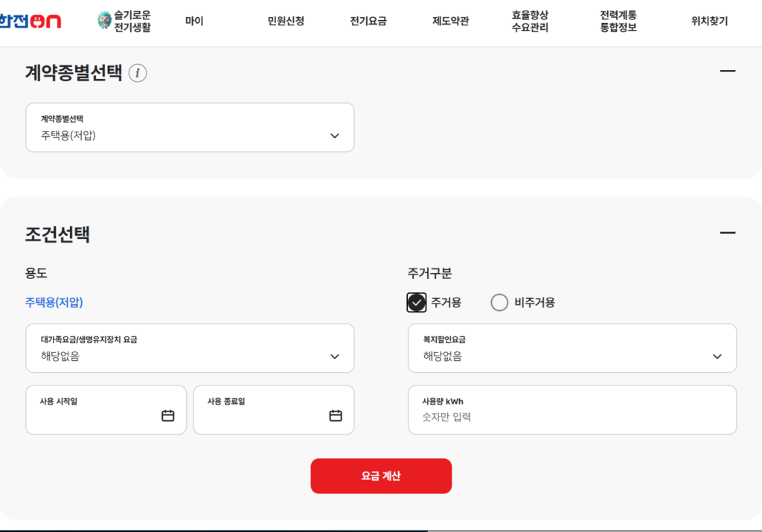Image resolution: width=762 pixels, height=532 pixels.
Task: Collapse the 계약종별선택 section
Action: [728, 71]
